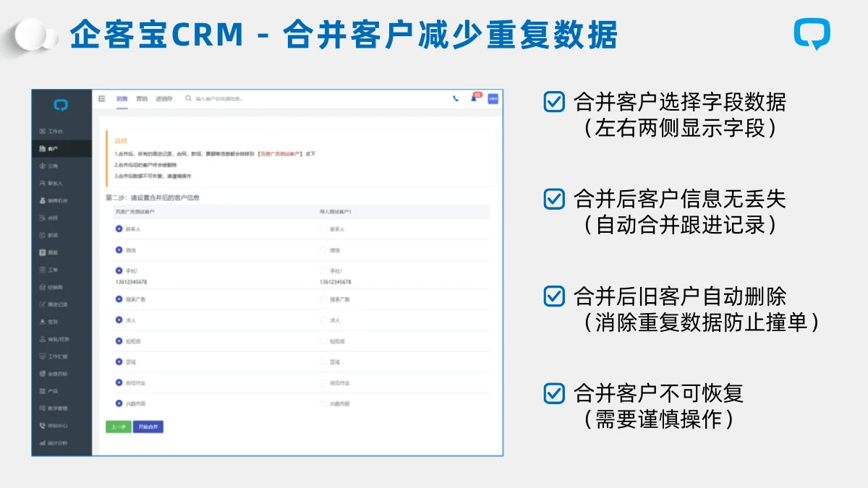Click the CRM logo atop the sidebar
Screen dimensions: 868x488
tap(61, 106)
